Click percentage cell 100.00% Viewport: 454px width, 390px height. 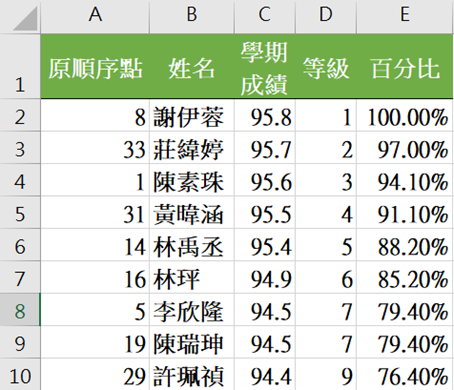pos(405,115)
